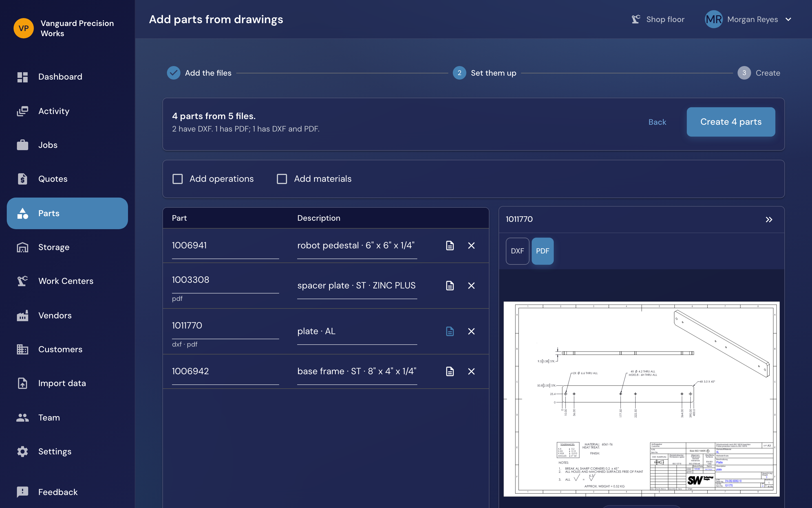Viewport: 812px width, 508px height.
Task: Remove part 1006941 from the list
Action: click(x=471, y=246)
